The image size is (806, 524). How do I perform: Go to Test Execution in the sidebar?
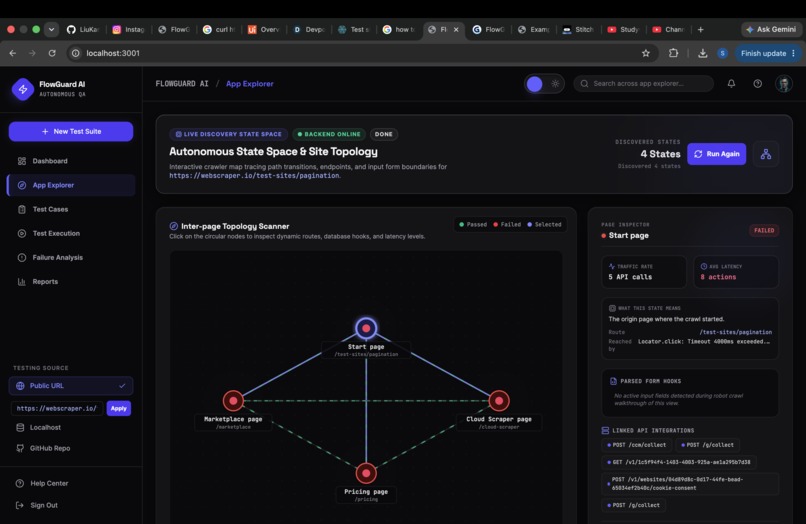coord(71,233)
